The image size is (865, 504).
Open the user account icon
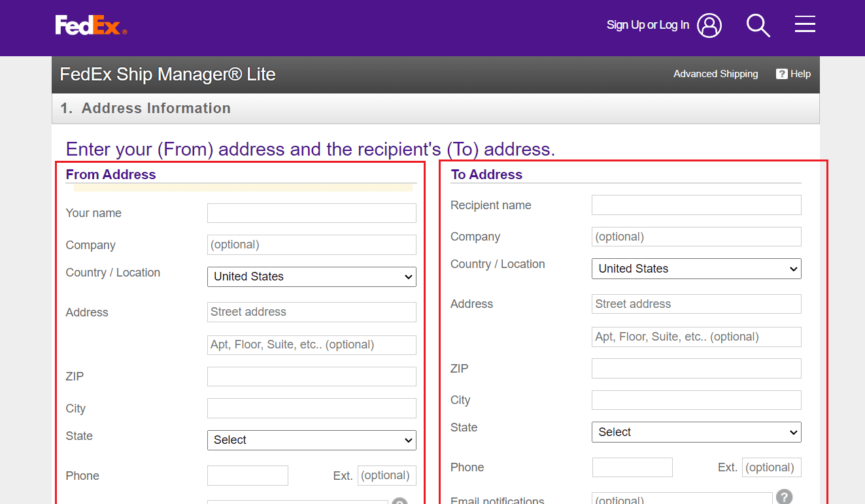(709, 25)
